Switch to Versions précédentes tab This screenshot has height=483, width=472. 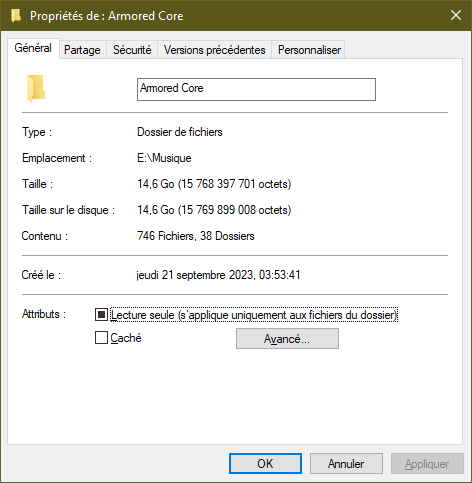(x=215, y=50)
